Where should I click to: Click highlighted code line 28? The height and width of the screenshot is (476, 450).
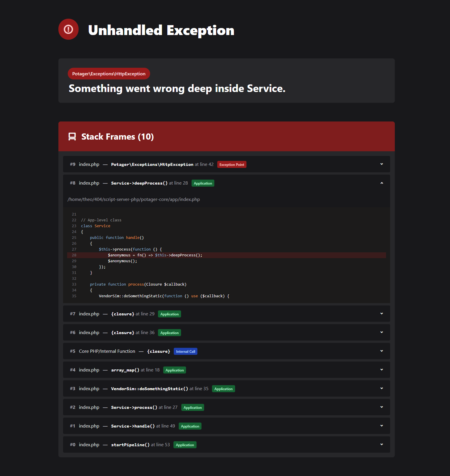(x=155, y=255)
